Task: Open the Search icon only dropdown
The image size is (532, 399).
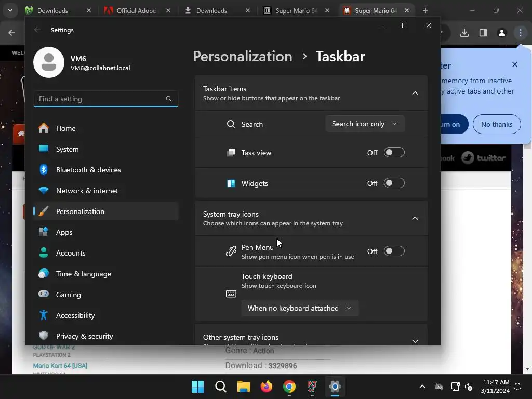Action: 365,124
